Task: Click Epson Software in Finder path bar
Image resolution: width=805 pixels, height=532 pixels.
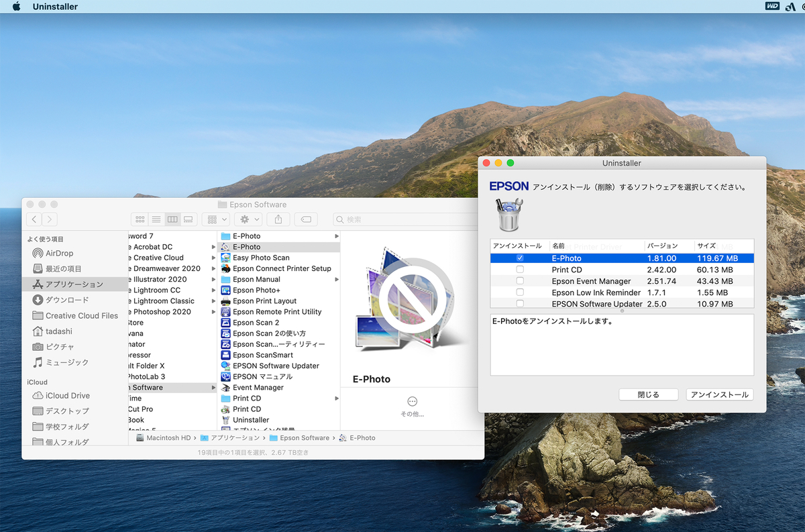Action: point(300,438)
